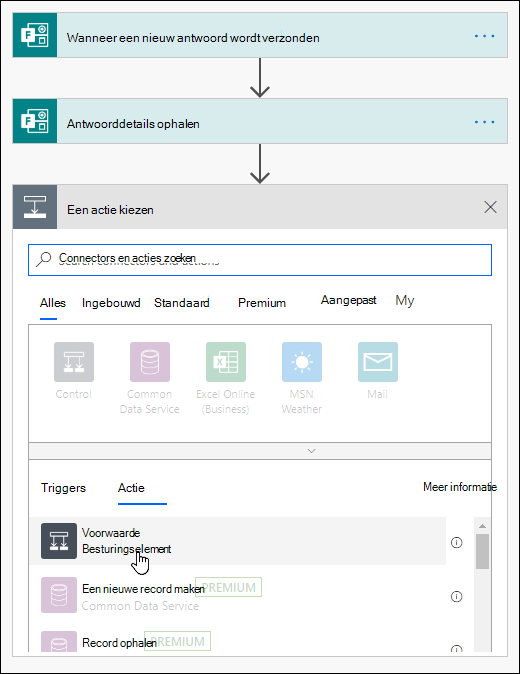520x674 pixels.
Task: Select the Control connector icon
Action: 74,362
